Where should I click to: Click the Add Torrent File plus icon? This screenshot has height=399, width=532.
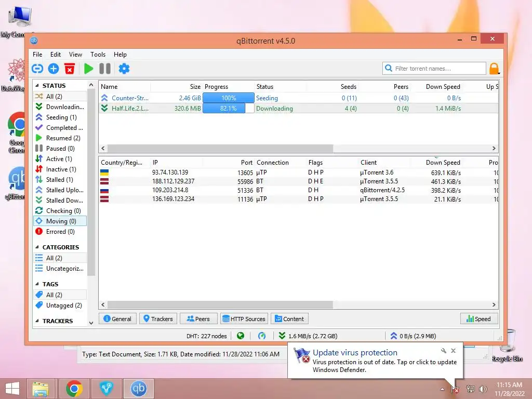point(54,69)
